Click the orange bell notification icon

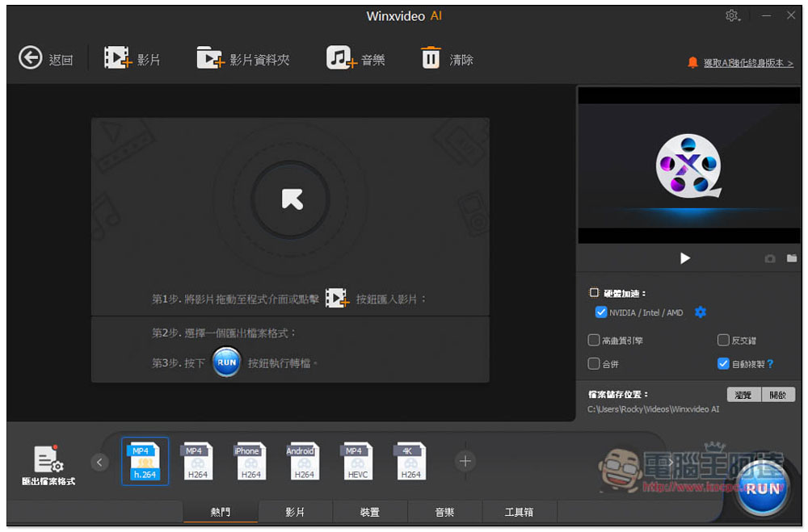(692, 63)
